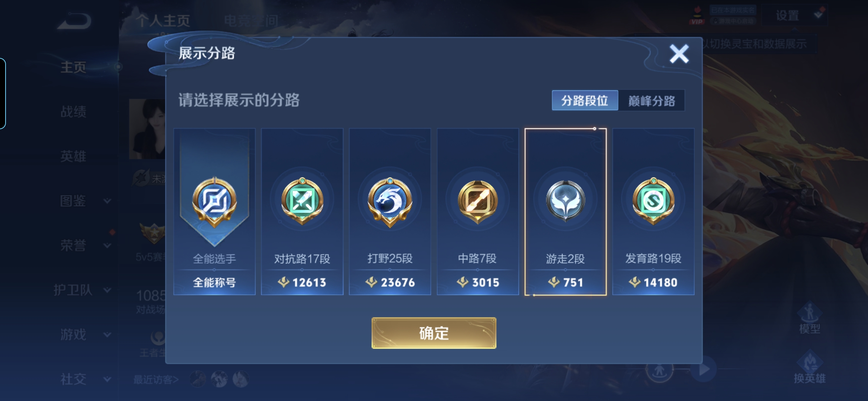Tap the 换英雄 change hero icon
Image resolution: width=868 pixels, height=401 pixels.
coord(809,367)
